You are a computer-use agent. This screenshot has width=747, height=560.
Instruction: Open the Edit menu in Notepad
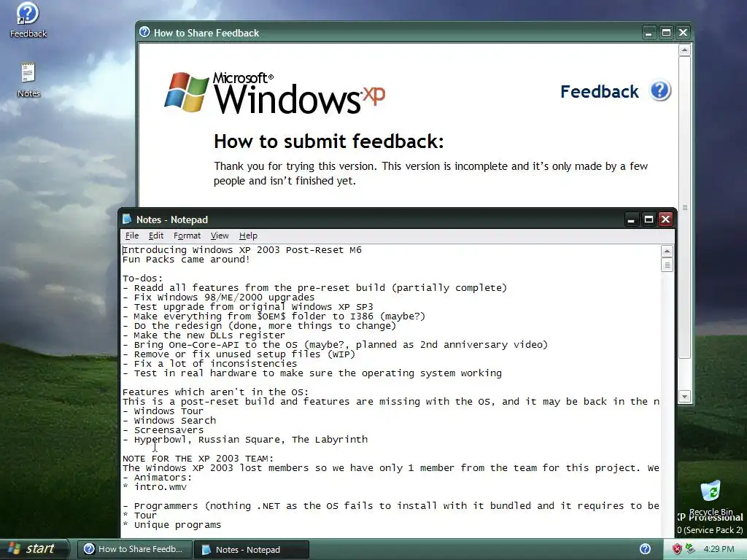[156, 236]
